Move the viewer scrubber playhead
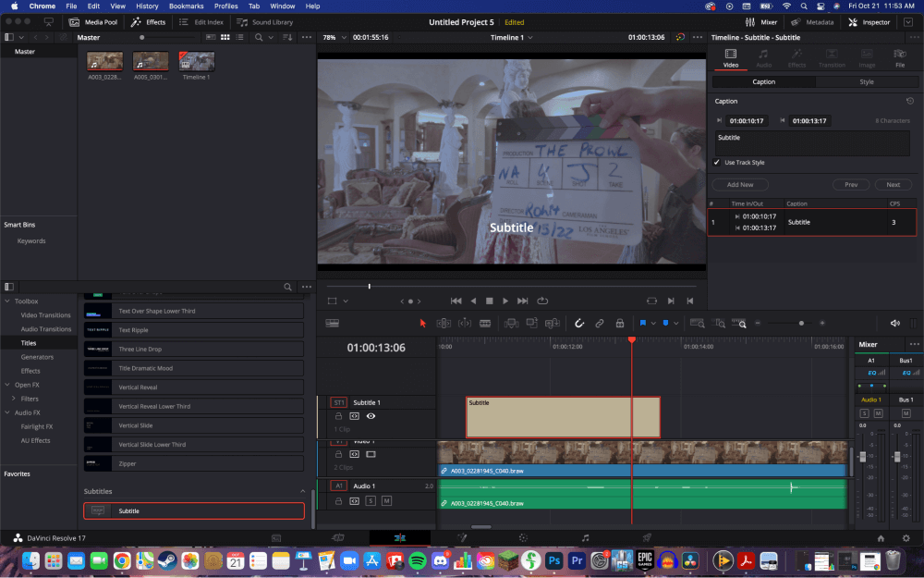924x578 pixels. pos(370,286)
